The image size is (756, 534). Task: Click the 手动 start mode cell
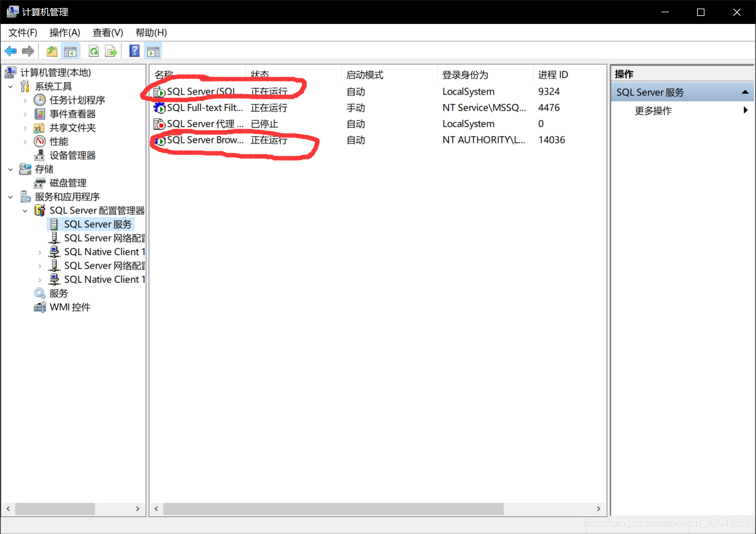355,107
